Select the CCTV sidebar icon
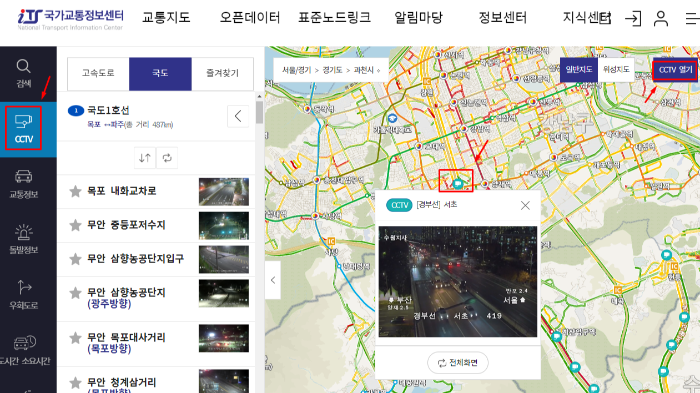 click(24, 129)
